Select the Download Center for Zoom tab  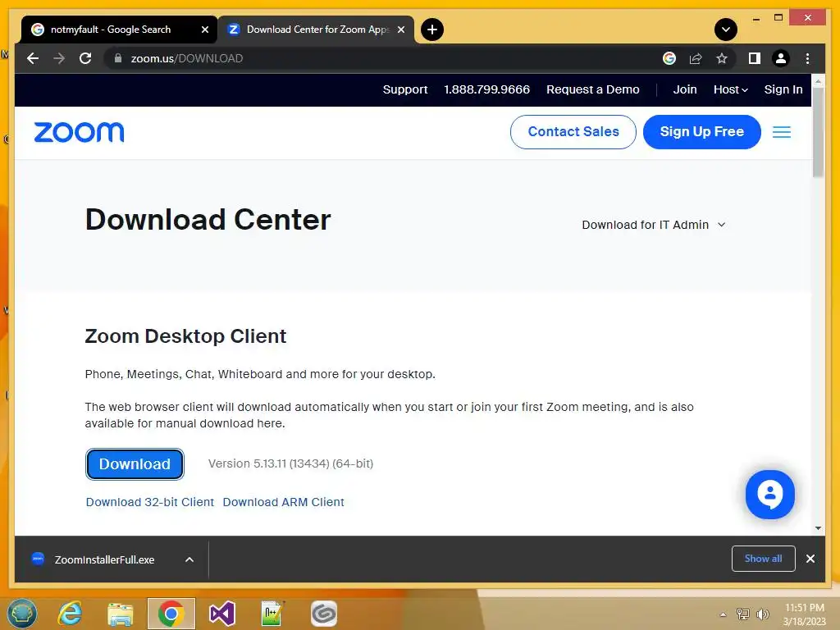click(x=317, y=30)
